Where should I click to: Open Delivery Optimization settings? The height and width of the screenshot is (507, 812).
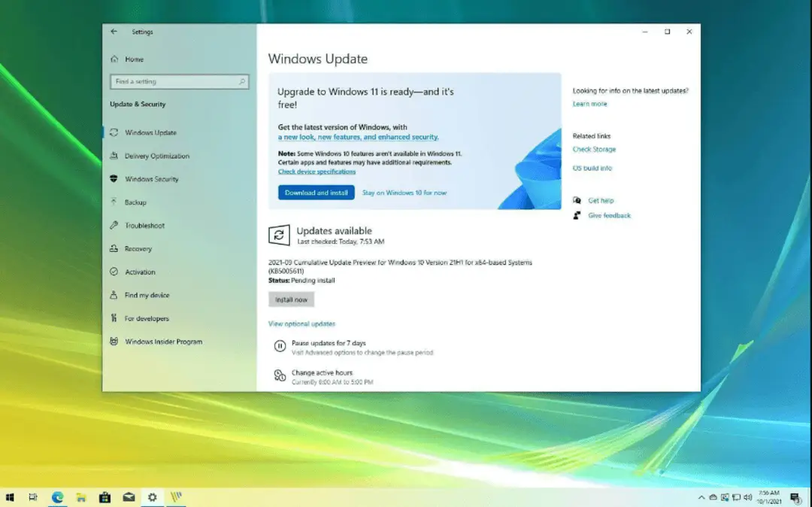157,156
